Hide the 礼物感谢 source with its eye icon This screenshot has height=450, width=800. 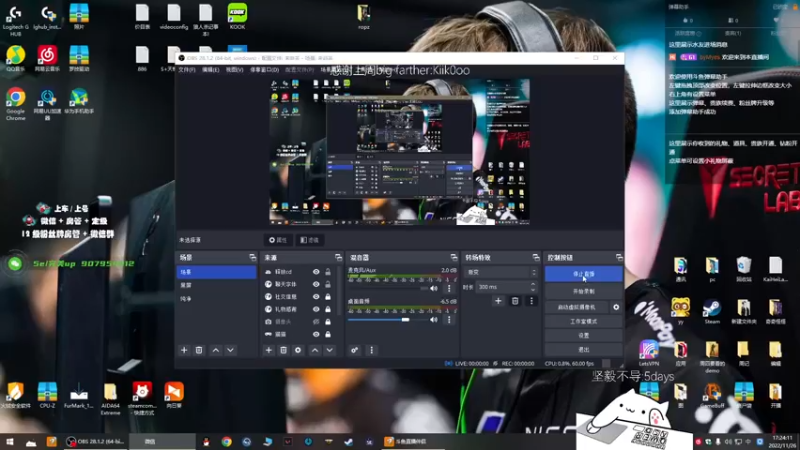[x=316, y=309]
